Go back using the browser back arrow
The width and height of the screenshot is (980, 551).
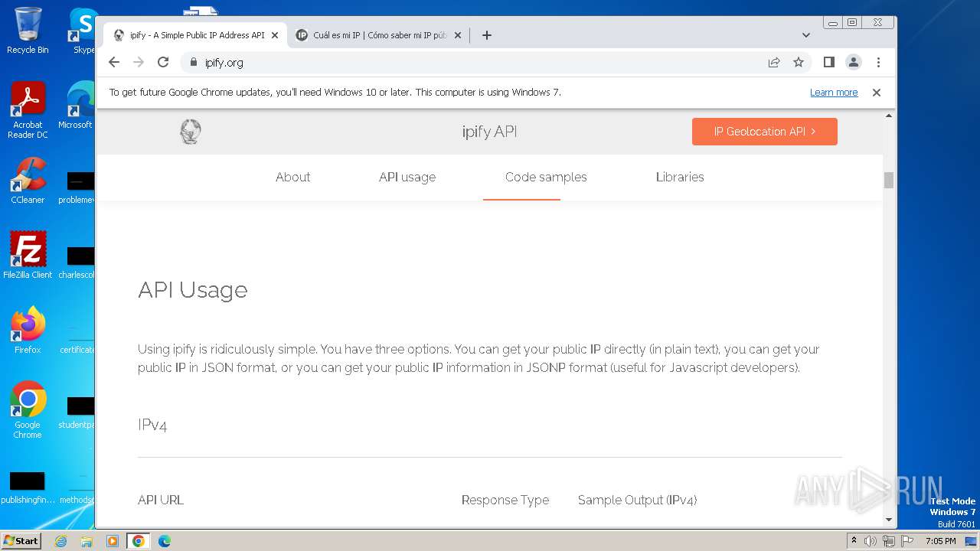(x=114, y=62)
